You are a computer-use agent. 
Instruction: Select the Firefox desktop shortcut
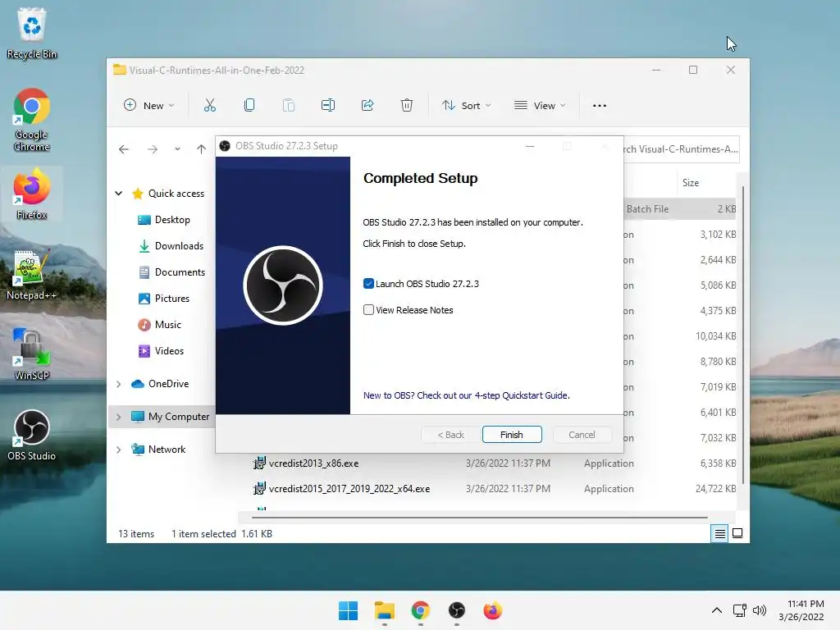[32, 194]
